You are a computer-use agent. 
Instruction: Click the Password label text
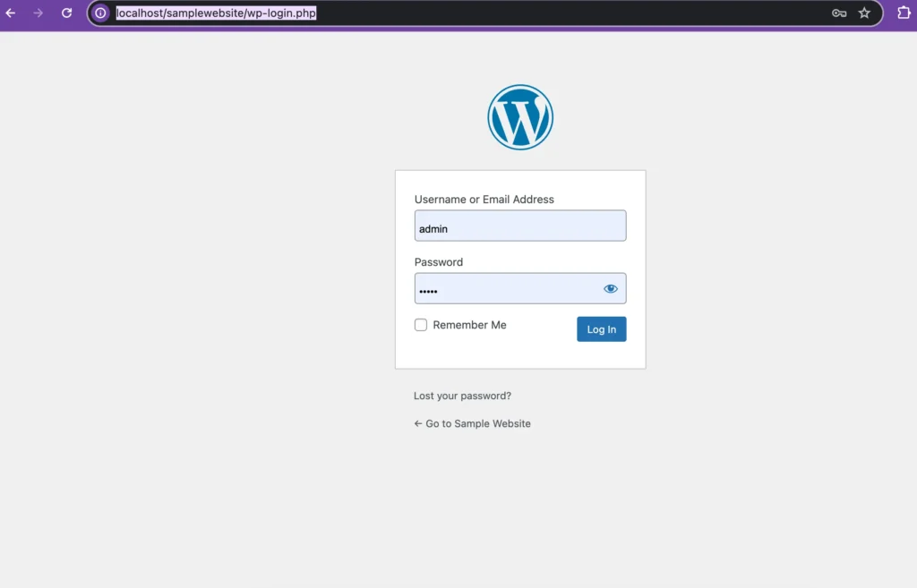coord(439,262)
